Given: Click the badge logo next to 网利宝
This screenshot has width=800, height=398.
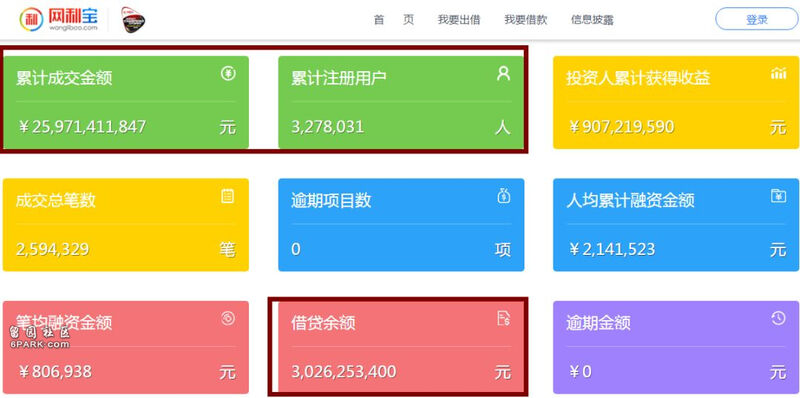Looking at the screenshot, I should pos(134,20).
